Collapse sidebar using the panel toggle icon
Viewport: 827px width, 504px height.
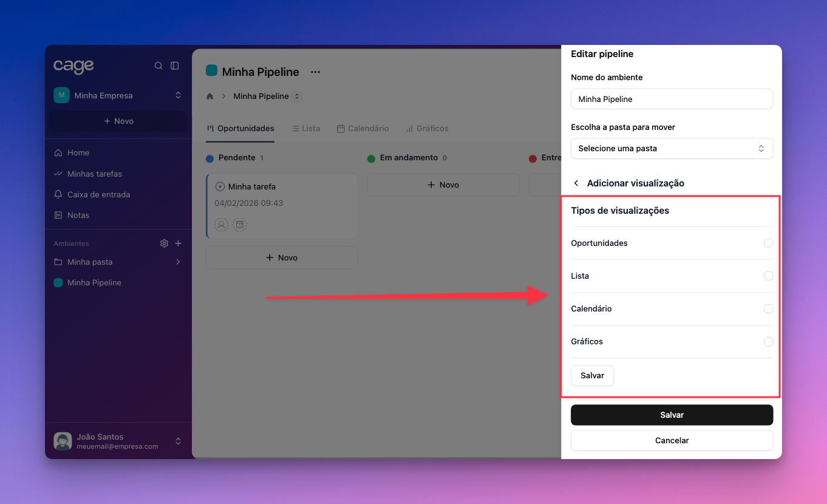pyautogui.click(x=175, y=66)
